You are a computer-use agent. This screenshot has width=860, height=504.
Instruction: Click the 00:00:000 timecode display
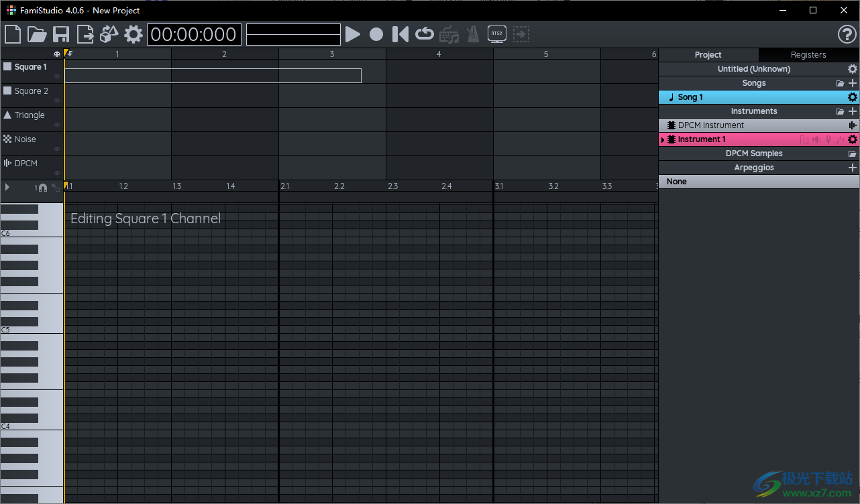click(194, 34)
